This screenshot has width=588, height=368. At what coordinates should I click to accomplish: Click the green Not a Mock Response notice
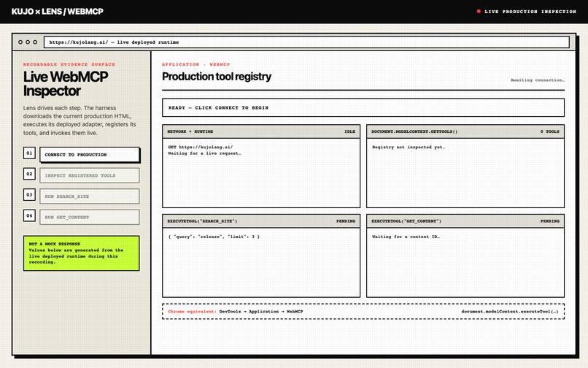point(82,253)
